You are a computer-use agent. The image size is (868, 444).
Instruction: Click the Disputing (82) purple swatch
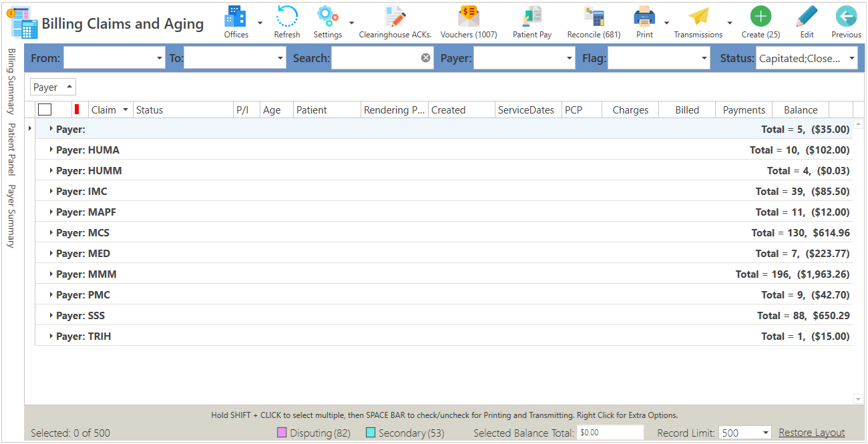point(282,433)
